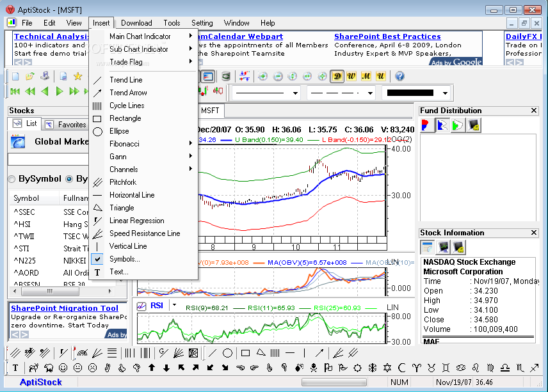
Task: Switch to daily chart with D icon
Action: coord(337,76)
